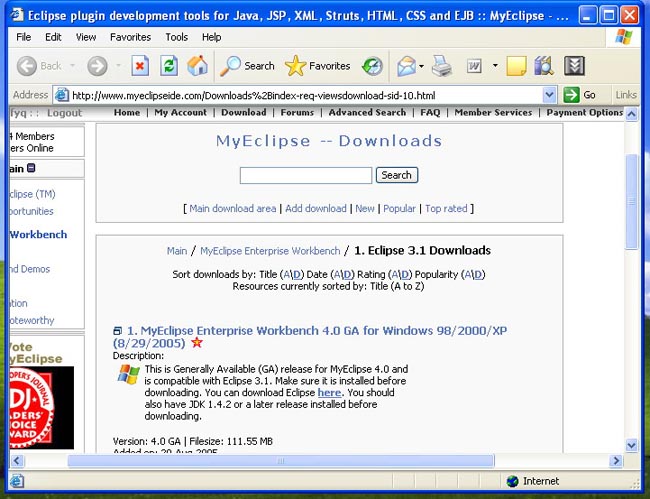This screenshot has height=499, width=650.
Task: Open the Top rated downloads link
Action: point(446,208)
